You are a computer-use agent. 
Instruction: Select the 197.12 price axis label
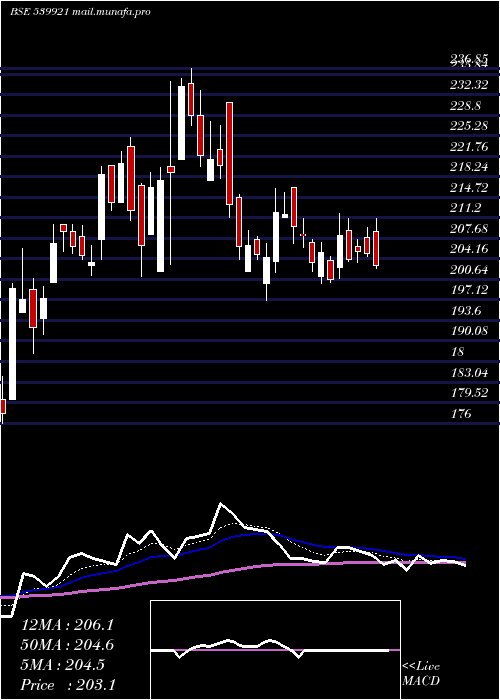point(469,290)
